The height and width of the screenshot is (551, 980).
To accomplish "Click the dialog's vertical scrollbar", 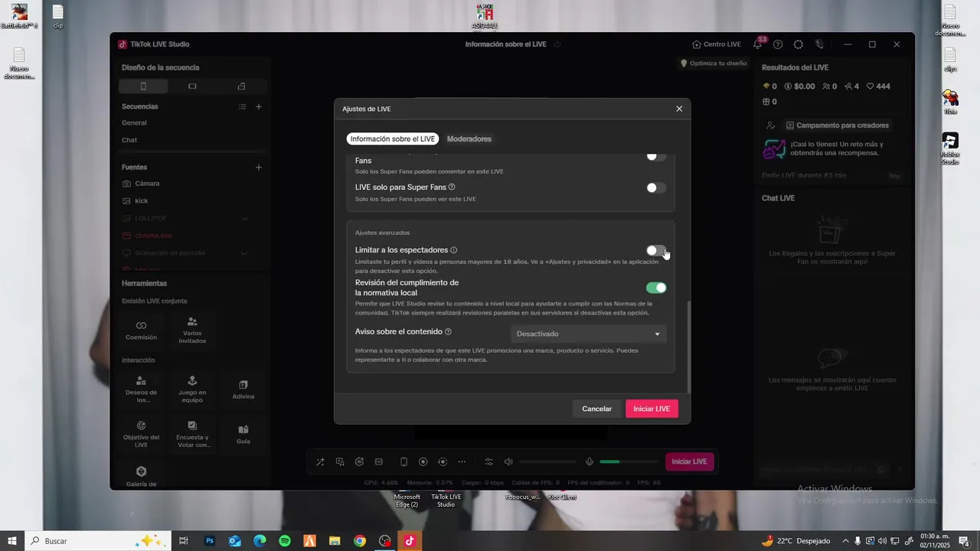I will click(689, 346).
